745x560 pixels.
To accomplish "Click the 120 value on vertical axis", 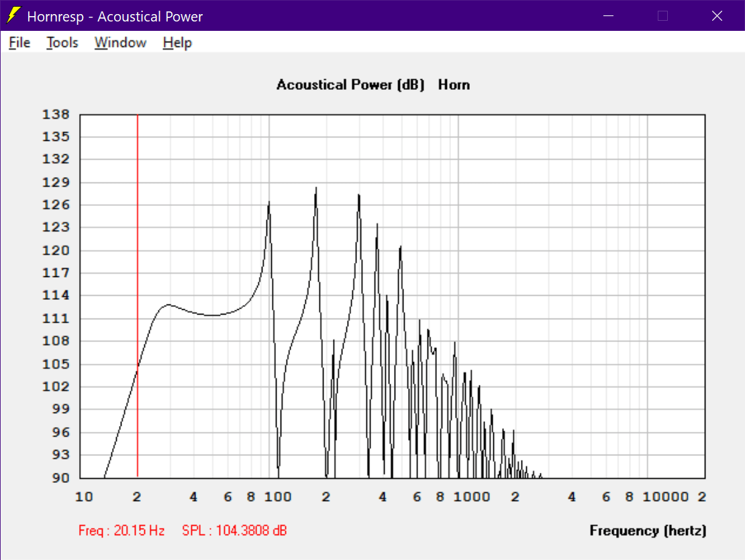I will (56, 251).
